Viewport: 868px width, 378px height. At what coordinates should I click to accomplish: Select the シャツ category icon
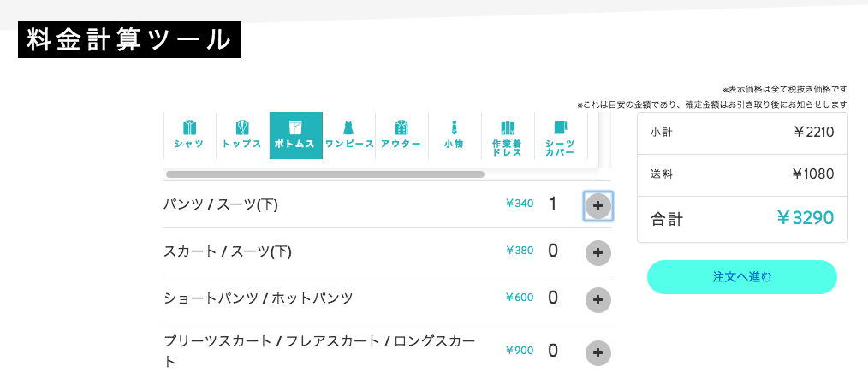(x=189, y=136)
